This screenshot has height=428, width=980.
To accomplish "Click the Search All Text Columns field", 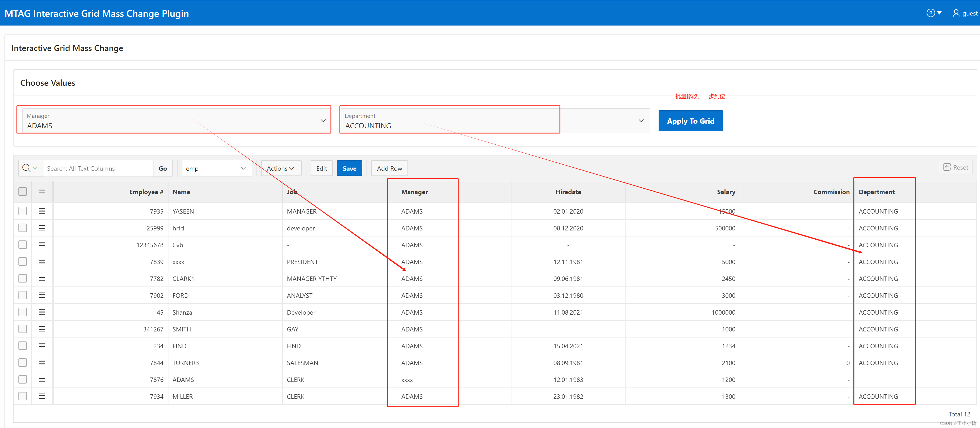I will [x=98, y=168].
